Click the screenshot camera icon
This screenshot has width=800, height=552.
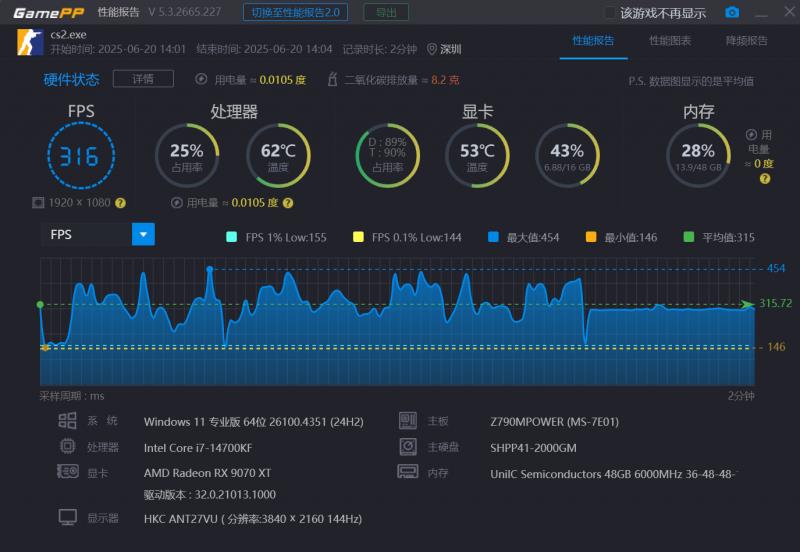coord(732,12)
